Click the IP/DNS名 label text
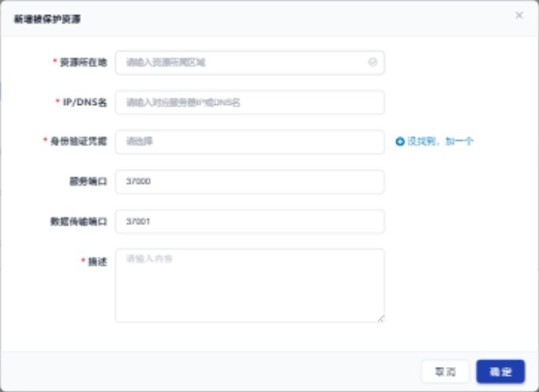The image size is (539, 392). point(85,102)
